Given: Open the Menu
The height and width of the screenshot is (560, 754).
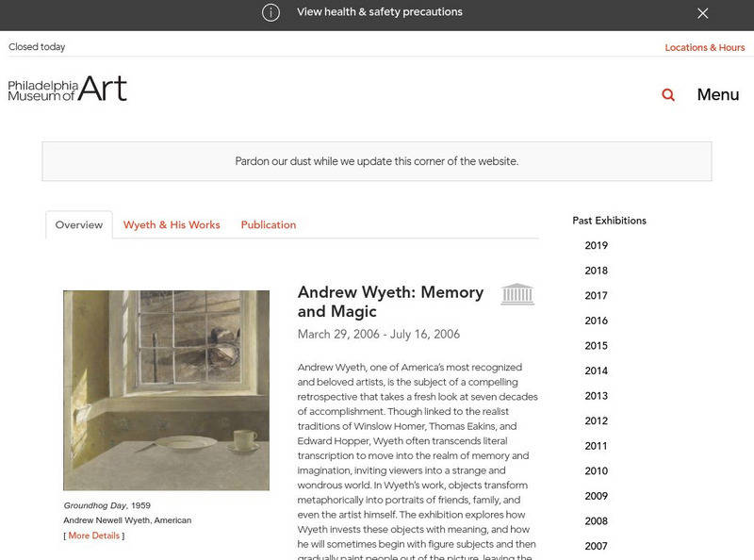Looking at the screenshot, I should [x=716, y=94].
